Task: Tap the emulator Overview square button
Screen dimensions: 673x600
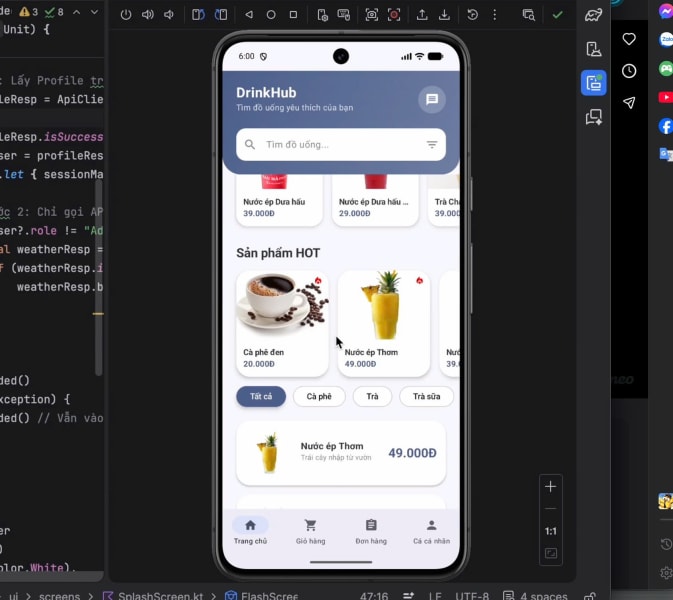Action: (293, 15)
